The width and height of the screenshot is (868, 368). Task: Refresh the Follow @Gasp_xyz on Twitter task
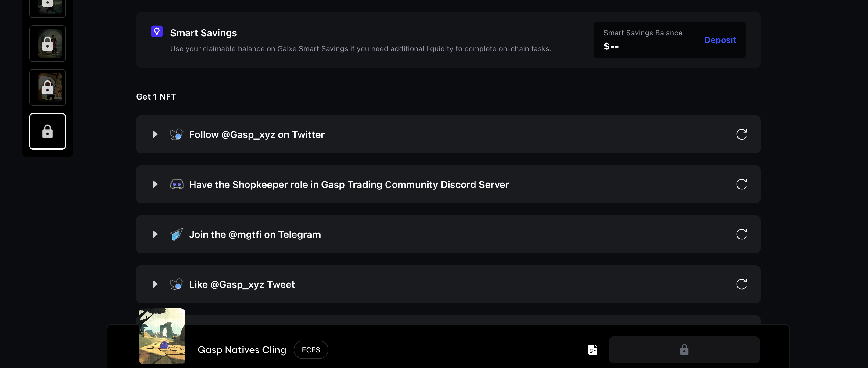tap(741, 134)
